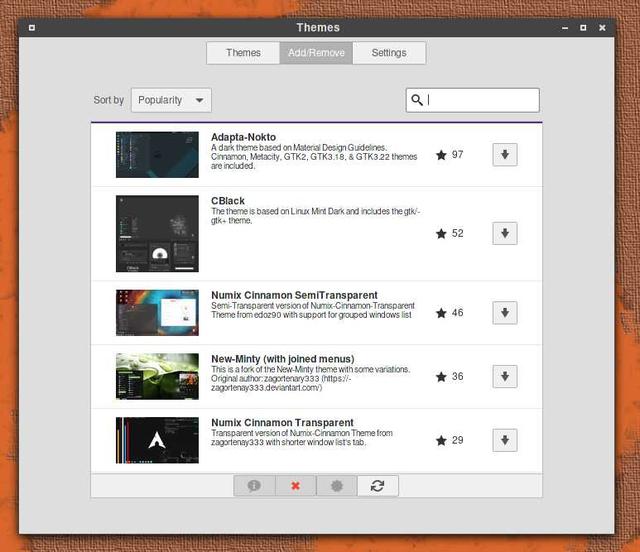Click the Adapta-Nokto preview thumbnail
Image resolution: width=640 pixels, height=552 pixels.
(x=157, y=155)
